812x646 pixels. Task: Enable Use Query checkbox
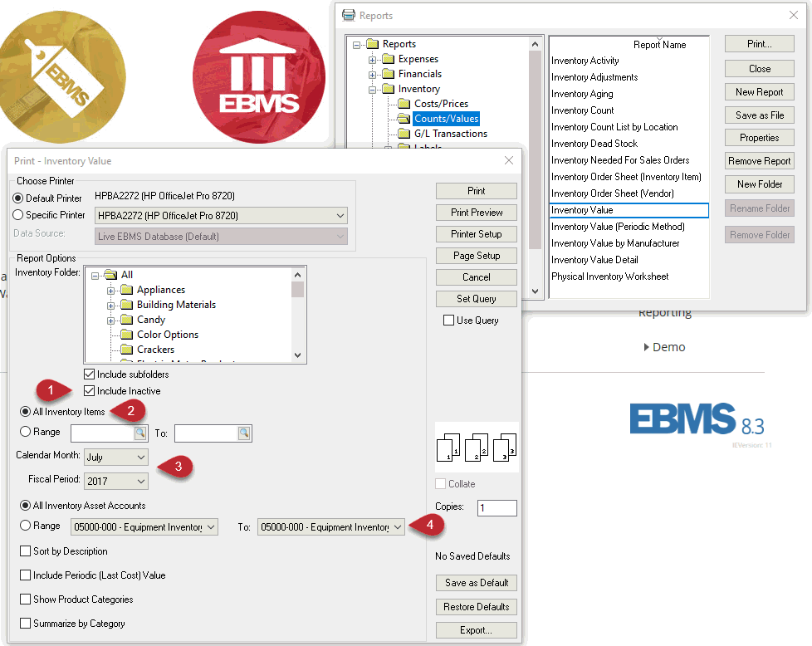pyautogui.click(x=448, y=321)
